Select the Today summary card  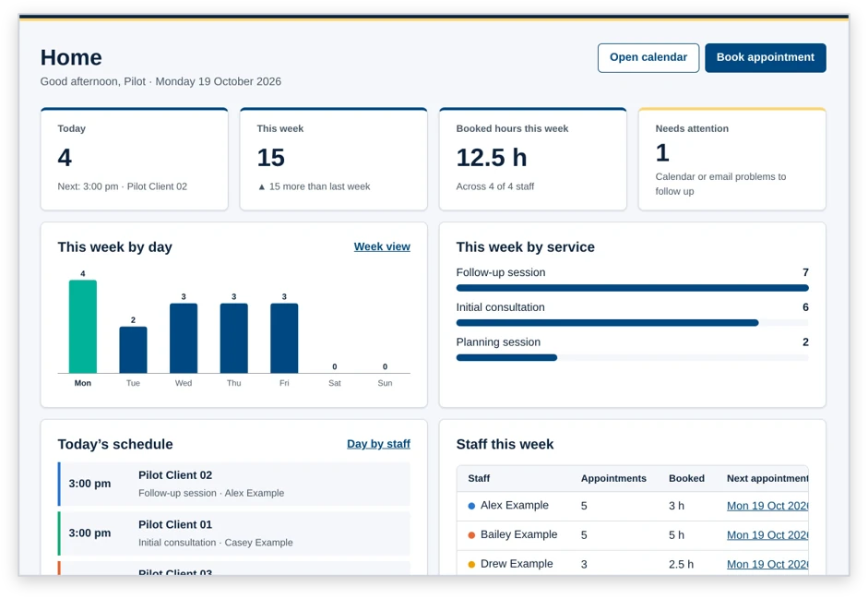[135, 160]
